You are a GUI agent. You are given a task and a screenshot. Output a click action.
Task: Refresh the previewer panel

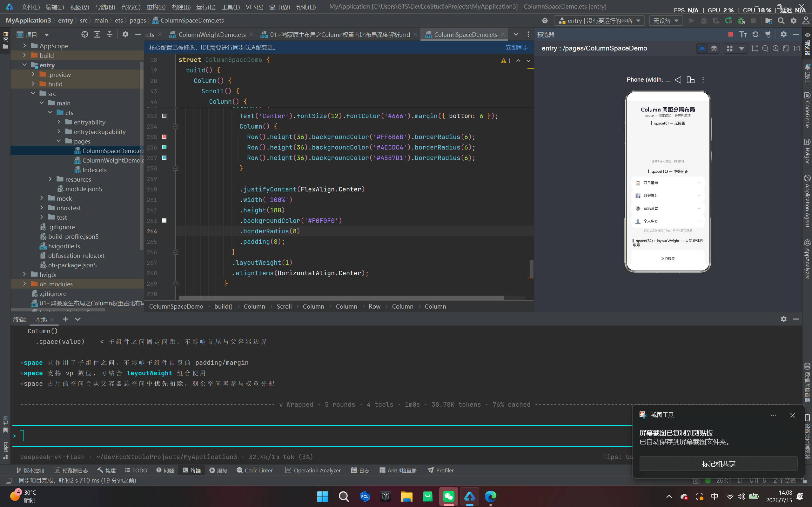pos(755,35)
